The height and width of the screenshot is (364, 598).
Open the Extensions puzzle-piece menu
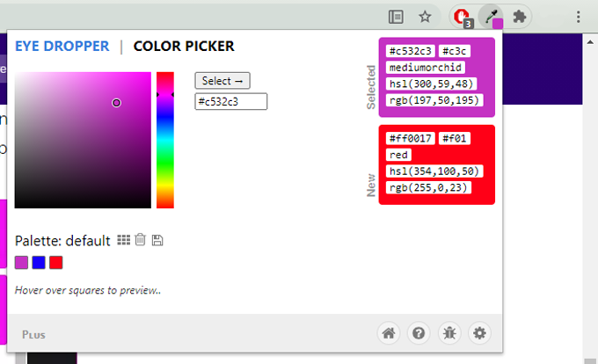(x=519, y=17)
